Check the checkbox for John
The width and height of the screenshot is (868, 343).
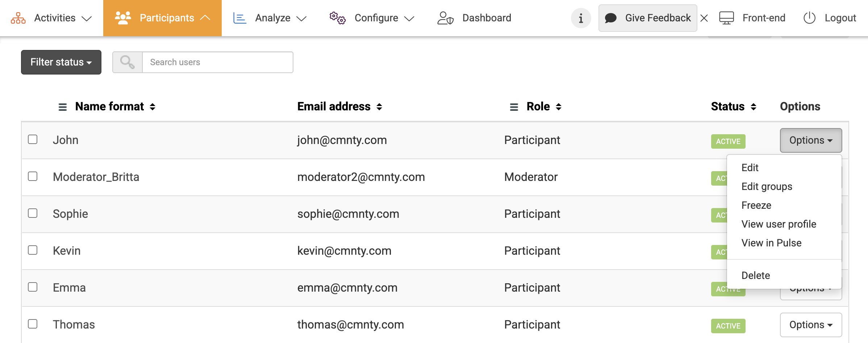pyautogui.click(x=33, y=139)
